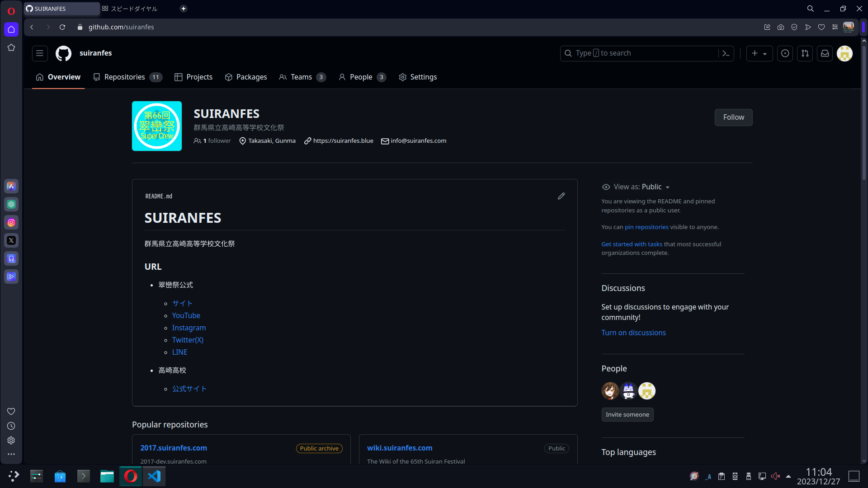This screenshot has width=868, height=488.
Task: Expand the Teams tab showing 3 members
Action: (x=302, y=76)
